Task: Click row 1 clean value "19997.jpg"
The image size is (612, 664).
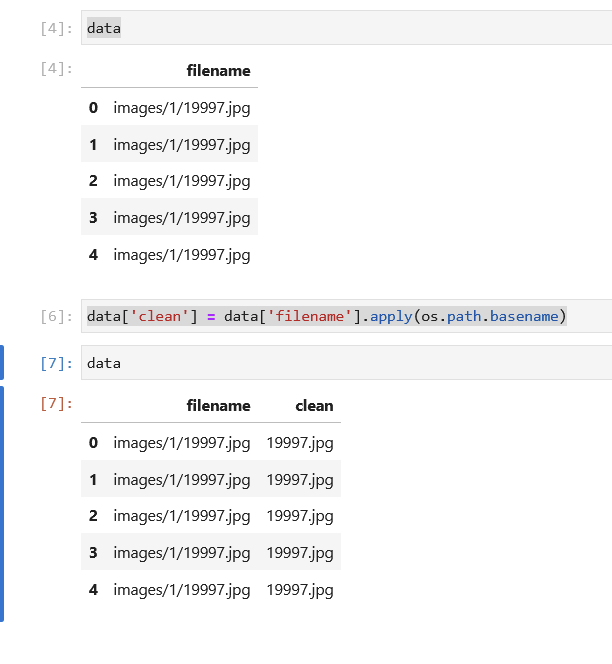Action: pyautogui.click(x=300, y=480)
